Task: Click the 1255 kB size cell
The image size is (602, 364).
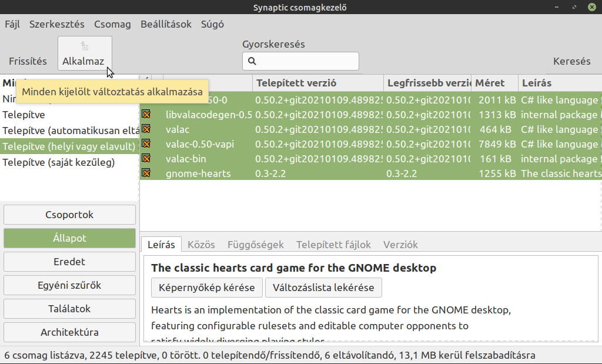Action: coord(497,173)
